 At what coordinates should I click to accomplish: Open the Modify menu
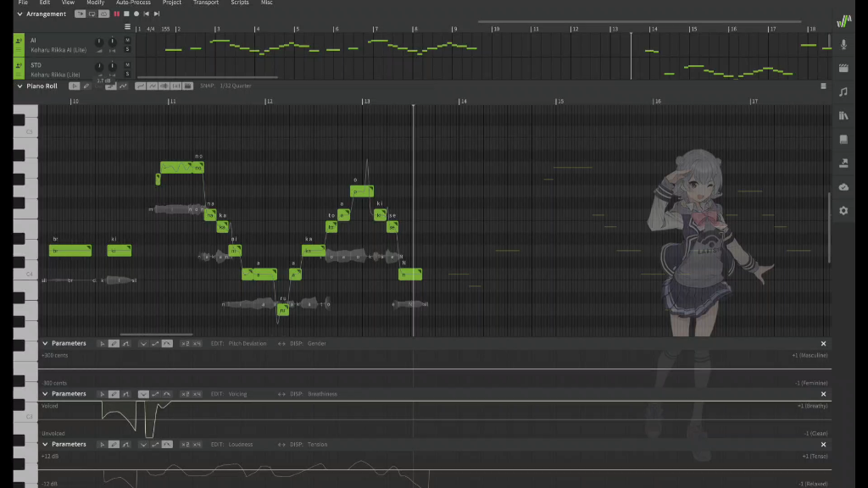[95, 3]
